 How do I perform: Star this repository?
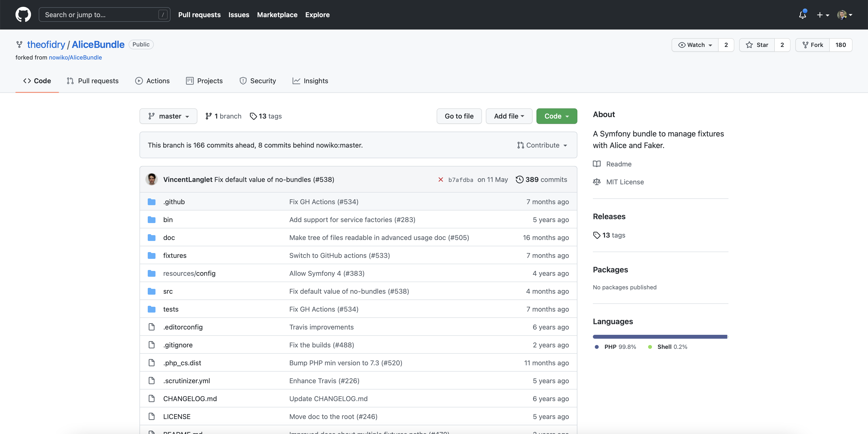pyautogui.click(x=757, y=45)
